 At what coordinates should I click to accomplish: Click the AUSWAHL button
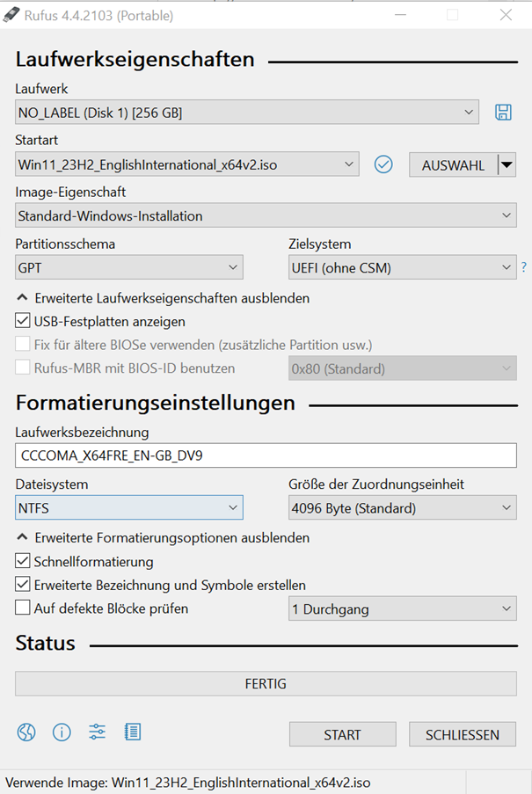coord(453,165)
